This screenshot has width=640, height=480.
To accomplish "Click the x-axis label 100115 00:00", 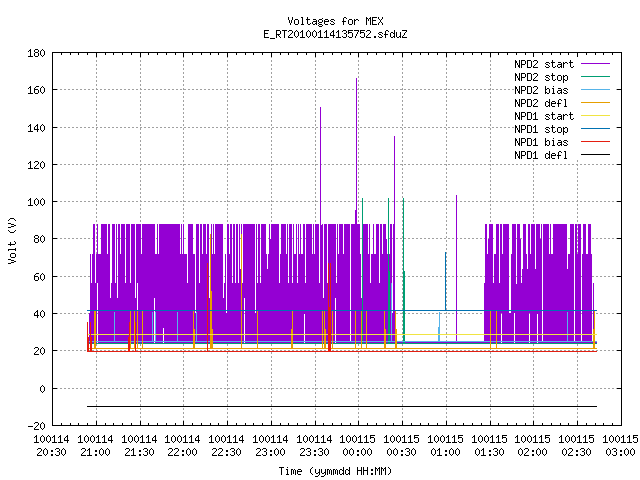I will [358, 446].
